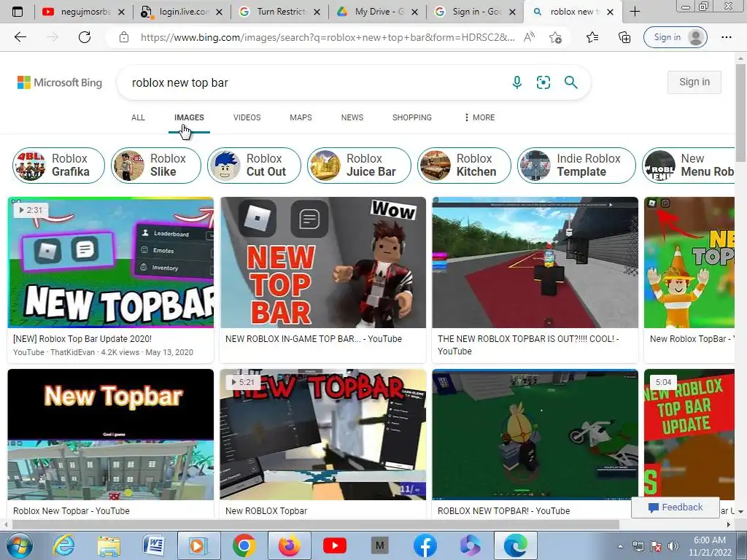
Task: Select the Roblox Kitchen suggestion chip
Action: (464, 166)
